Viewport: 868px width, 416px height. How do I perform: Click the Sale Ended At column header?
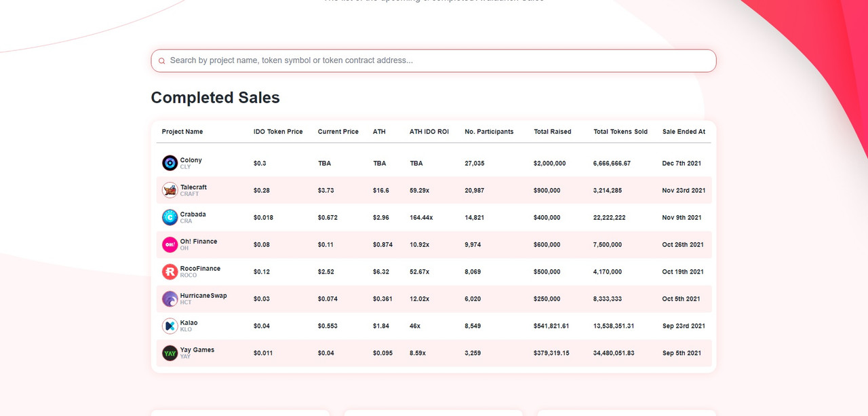pos(684,132)
